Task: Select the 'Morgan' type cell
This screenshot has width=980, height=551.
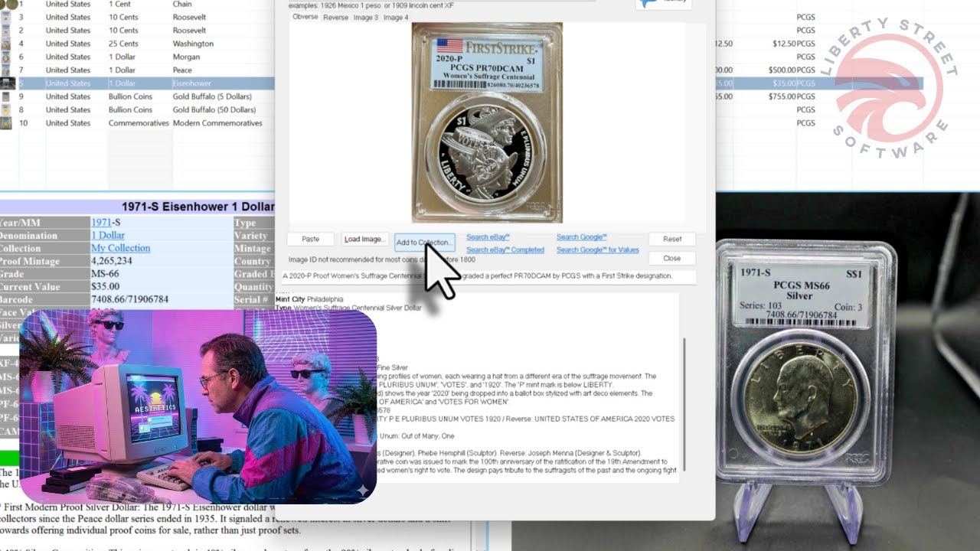Action: pyautogui.click(x=186, y=57)
